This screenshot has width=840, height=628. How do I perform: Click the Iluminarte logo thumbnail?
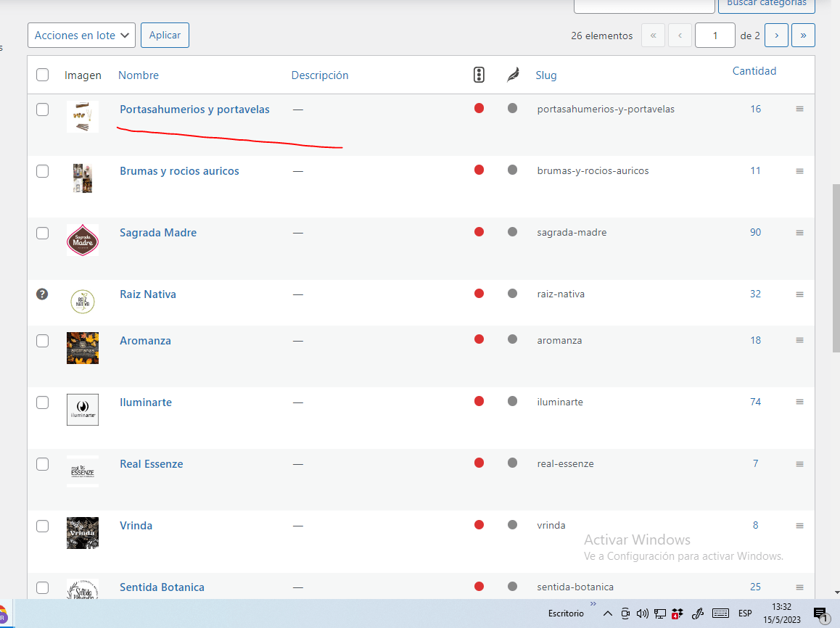coord(83,410)
